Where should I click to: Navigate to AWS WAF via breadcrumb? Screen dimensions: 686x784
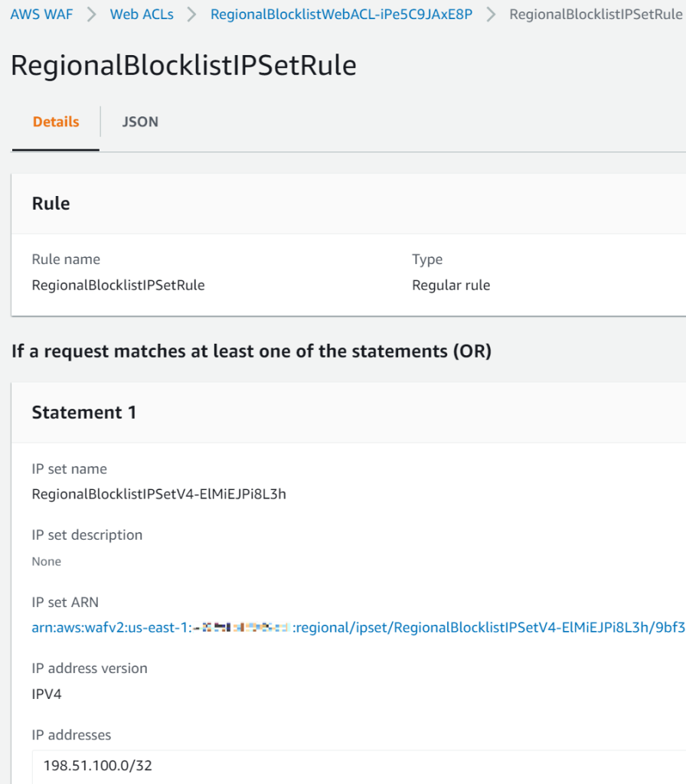tap(41, 13)
